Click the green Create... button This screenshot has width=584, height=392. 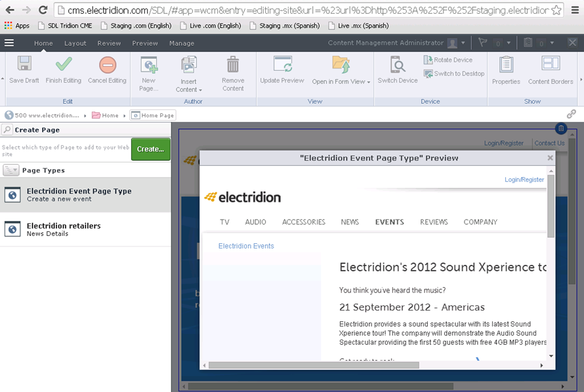(151, 149)
